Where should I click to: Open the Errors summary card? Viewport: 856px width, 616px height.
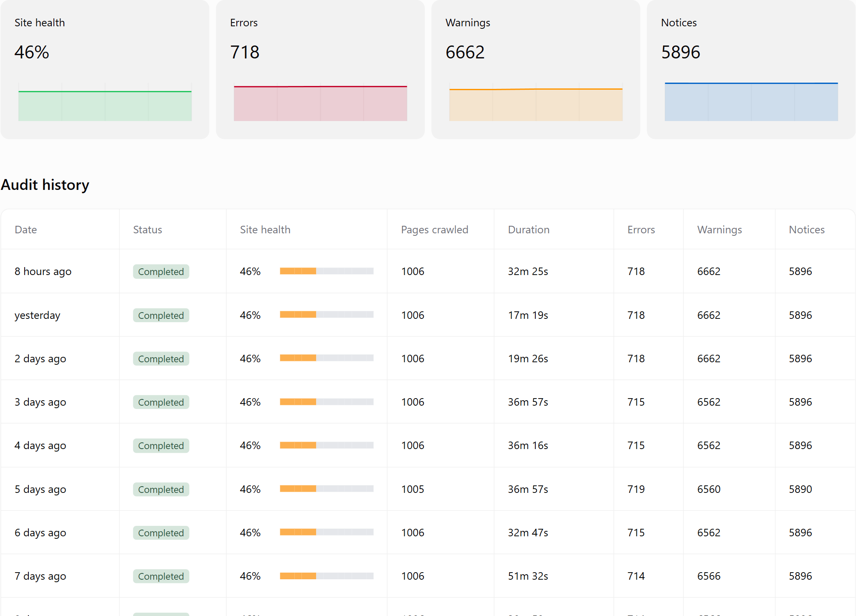pos(320,69)
